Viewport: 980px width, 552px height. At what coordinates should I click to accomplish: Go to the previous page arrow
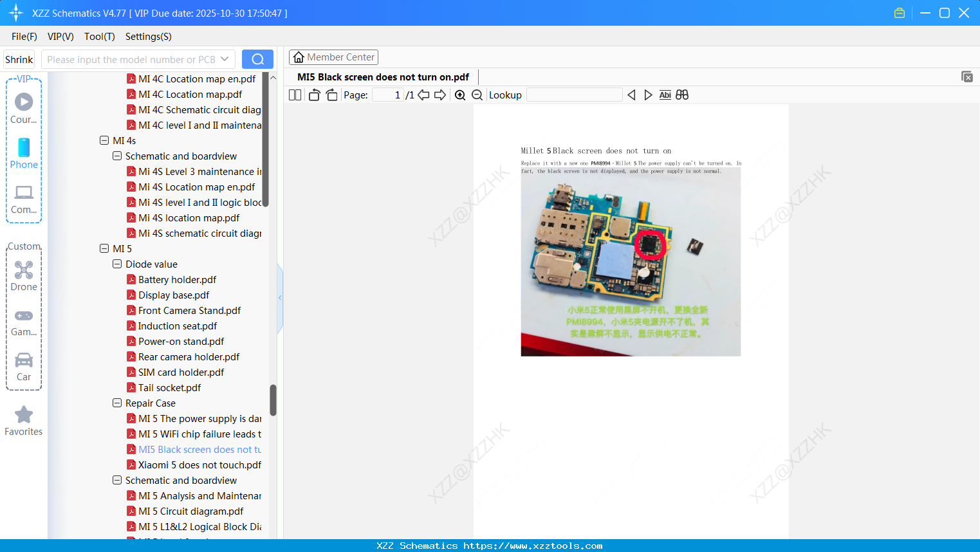[x=423, y=95]
